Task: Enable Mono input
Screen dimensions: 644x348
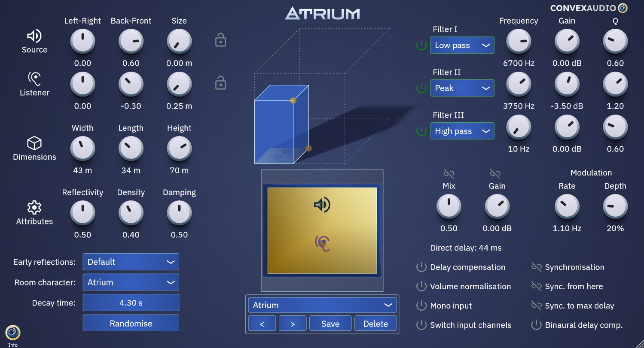Action: (421, 306)
